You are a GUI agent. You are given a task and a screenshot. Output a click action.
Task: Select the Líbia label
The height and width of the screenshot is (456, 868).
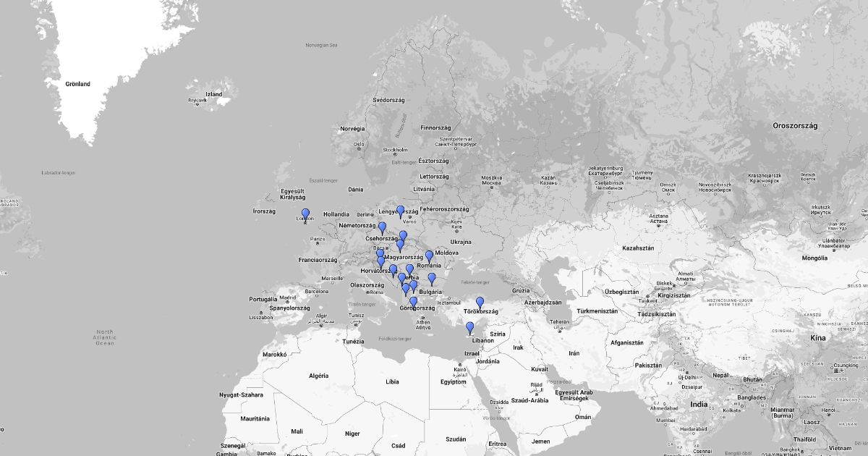[x=392, y=381]
